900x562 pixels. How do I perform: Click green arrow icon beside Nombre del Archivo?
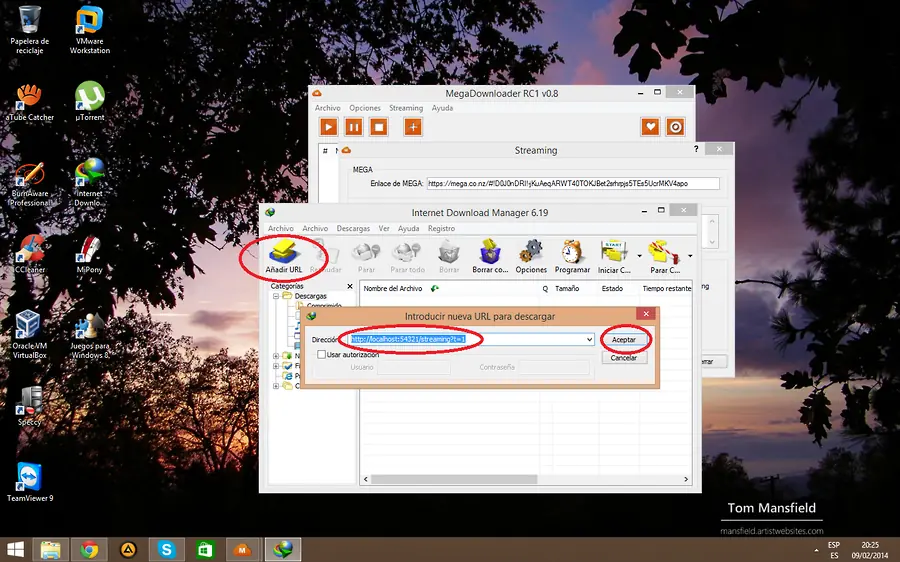coord(435,288)
